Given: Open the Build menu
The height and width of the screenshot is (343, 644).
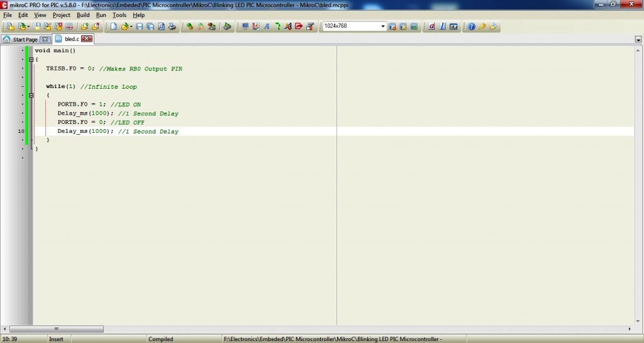Looking at the screenshot, I should point(83,14).
